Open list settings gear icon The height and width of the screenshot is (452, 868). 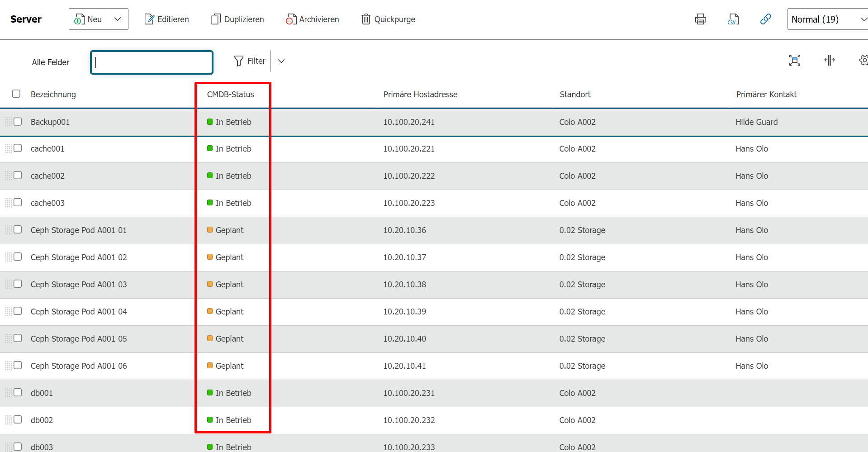(863, 60)
